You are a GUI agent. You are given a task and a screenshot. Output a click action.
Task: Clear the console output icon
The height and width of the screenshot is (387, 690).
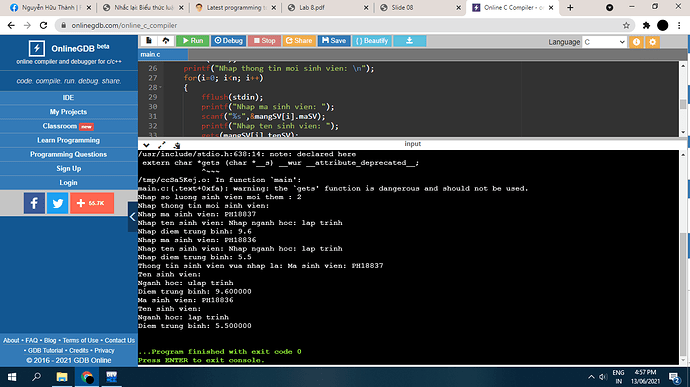[x=176, y=145]
